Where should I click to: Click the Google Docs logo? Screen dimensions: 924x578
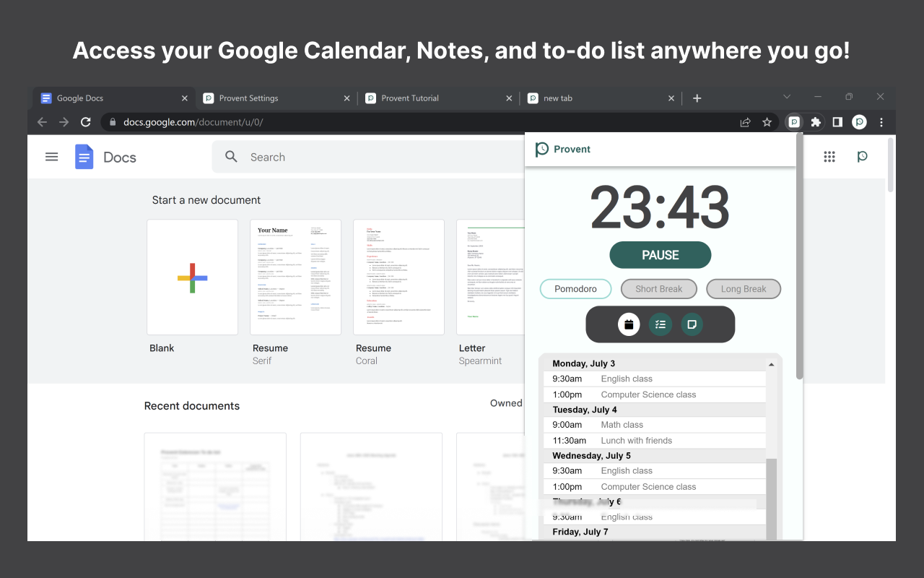pyautogui.click(x=84, y=157)
